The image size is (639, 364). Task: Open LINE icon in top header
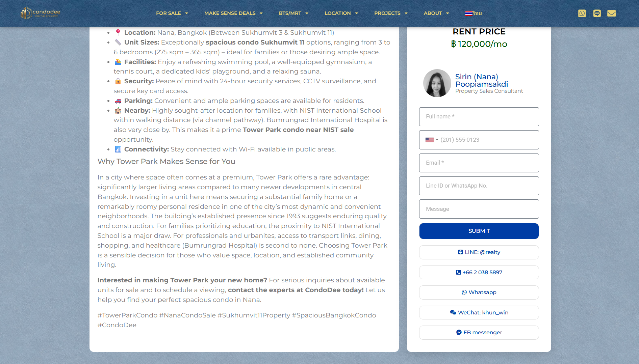597,13
